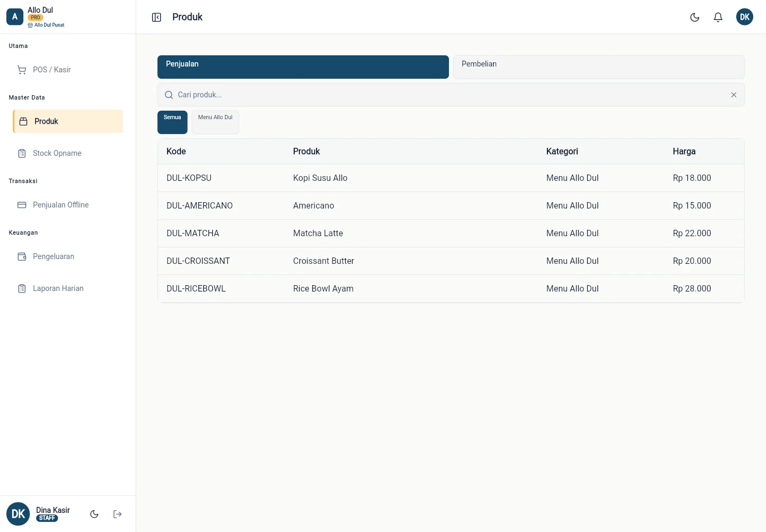Clear the product search field
Image resolution: width=766 pixels, height=532 pixels.
[734, 95]
